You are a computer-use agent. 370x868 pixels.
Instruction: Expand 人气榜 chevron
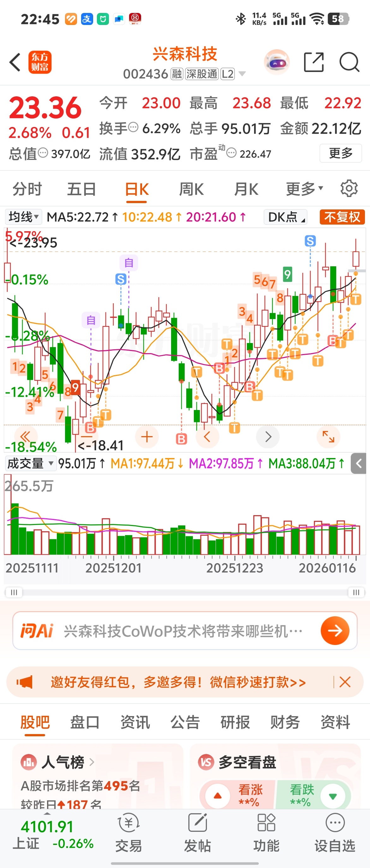[x=92, y=762]
